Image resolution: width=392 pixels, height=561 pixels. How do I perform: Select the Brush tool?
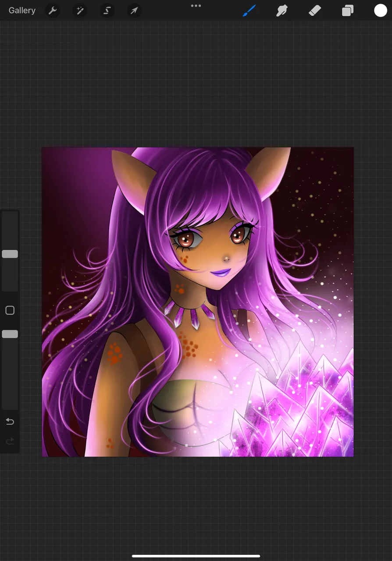pos(249,11)
